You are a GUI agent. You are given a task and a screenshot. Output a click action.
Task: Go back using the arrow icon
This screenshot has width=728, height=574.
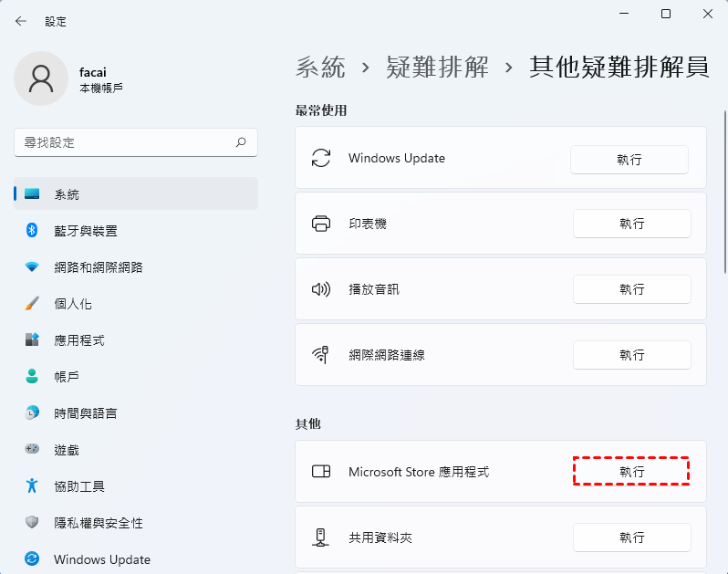[x=21, y=21]
